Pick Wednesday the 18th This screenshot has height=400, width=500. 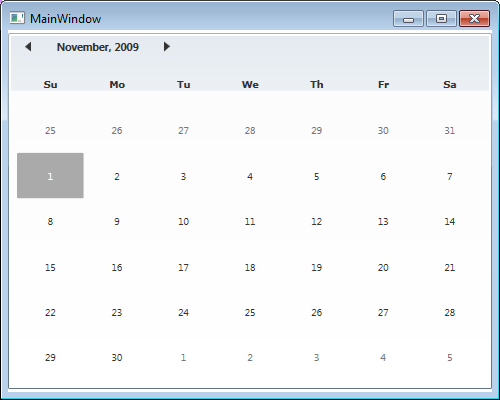tap(250, 267)
